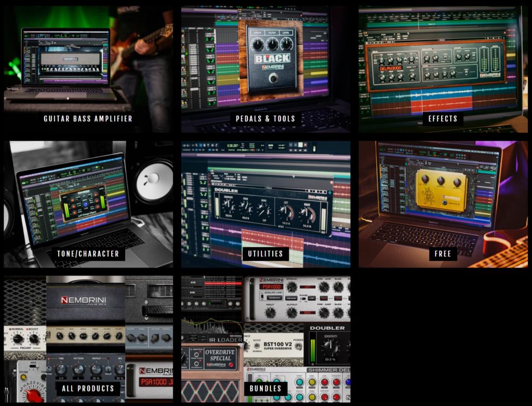Click the Nembrini Audio amp logo plate
The height and width of the screenshot is (406, 532).
pyautogui.click(x=85, y=301)
